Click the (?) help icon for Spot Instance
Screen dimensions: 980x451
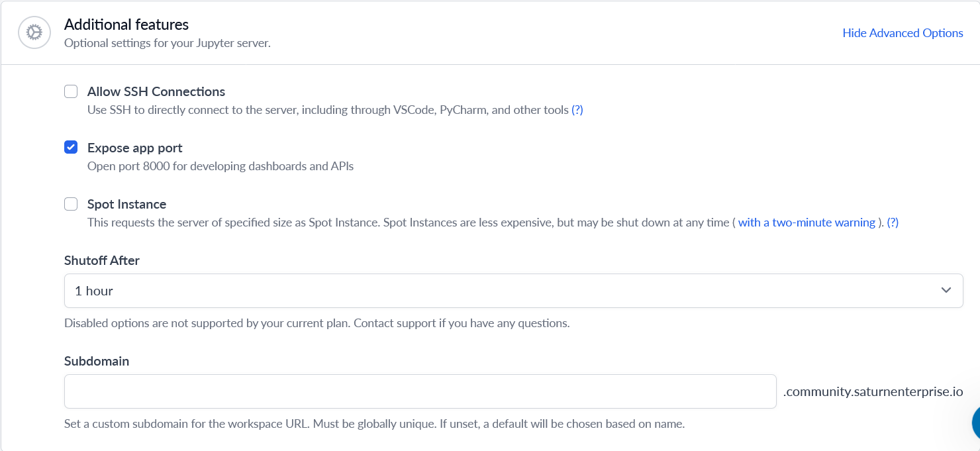pos(893,223)
